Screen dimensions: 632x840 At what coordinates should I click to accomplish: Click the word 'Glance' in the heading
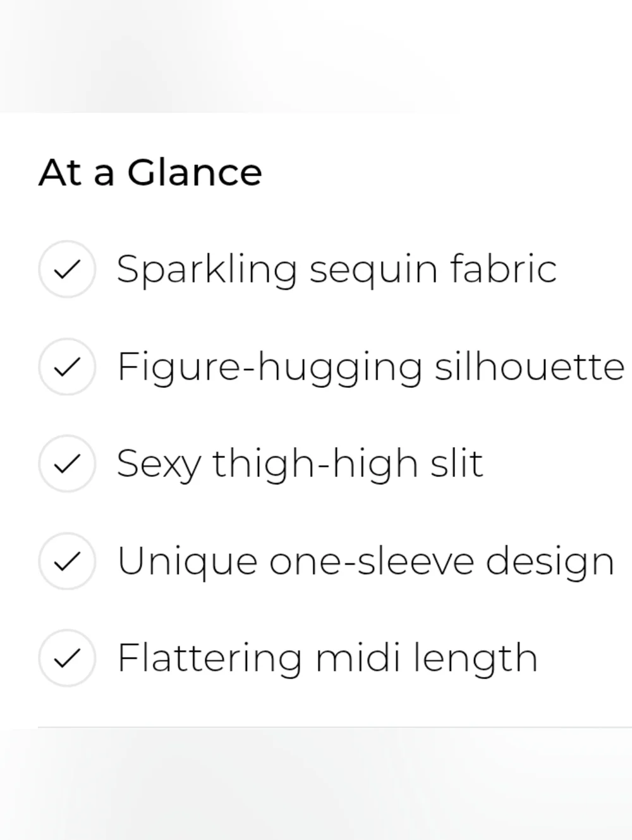coord(195,172)
